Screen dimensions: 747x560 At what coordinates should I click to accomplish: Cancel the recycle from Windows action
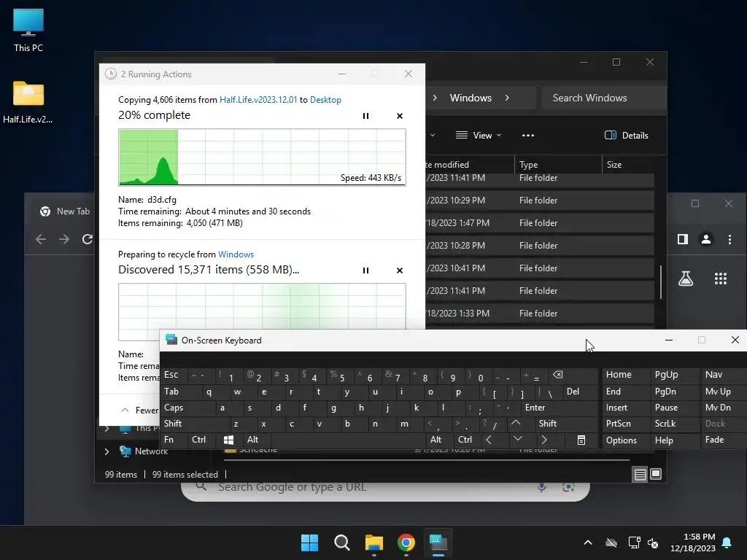point(400,271)
